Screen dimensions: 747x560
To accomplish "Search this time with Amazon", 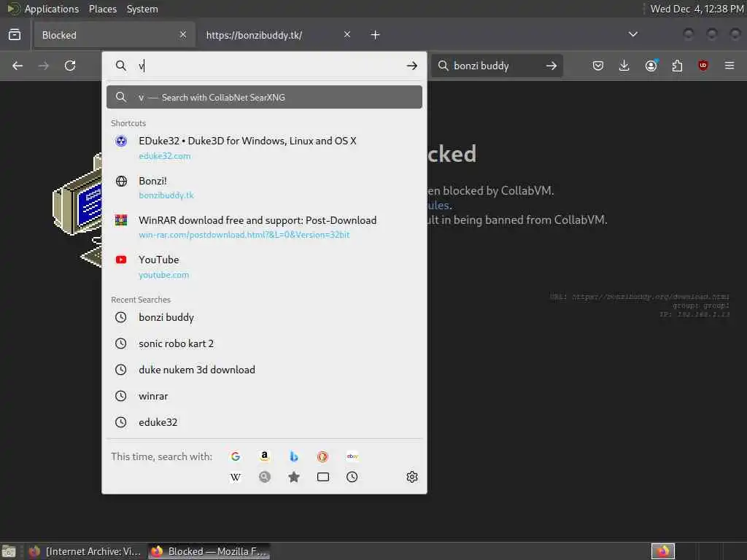I will point(264,456).
